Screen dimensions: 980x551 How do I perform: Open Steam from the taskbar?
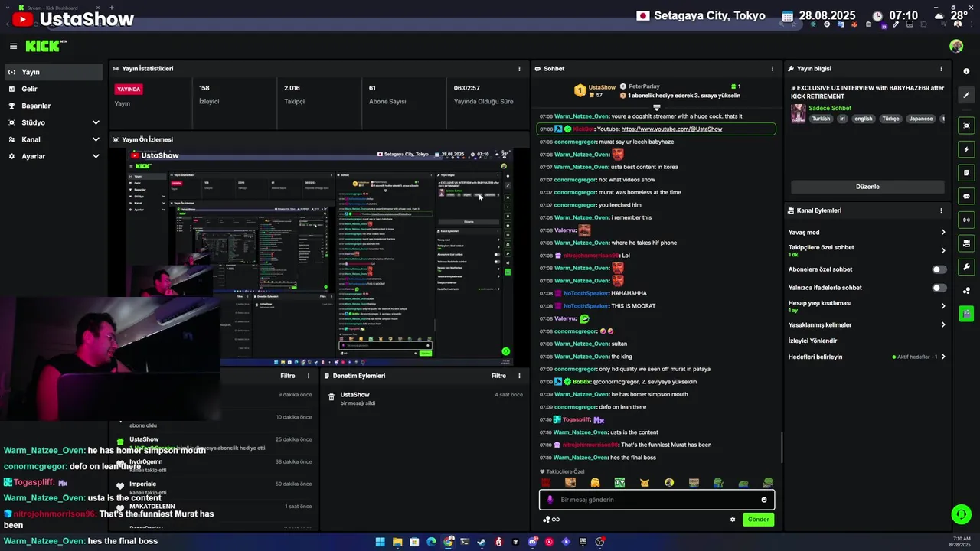(482, 542)
